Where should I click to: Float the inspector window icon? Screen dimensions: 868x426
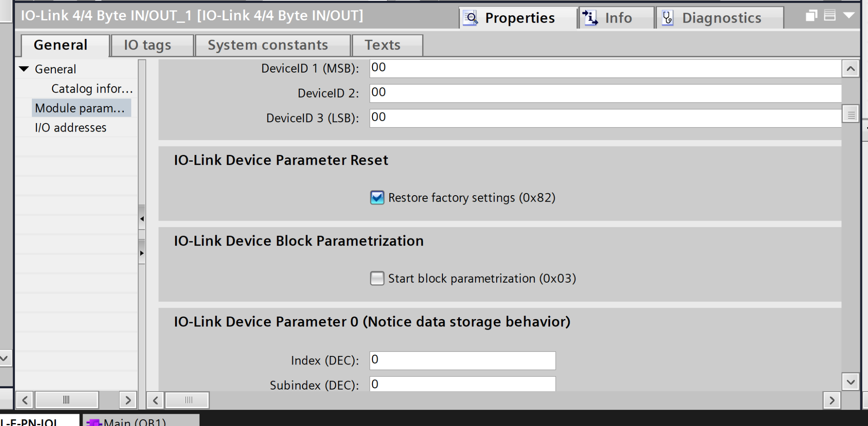[811, 16]
